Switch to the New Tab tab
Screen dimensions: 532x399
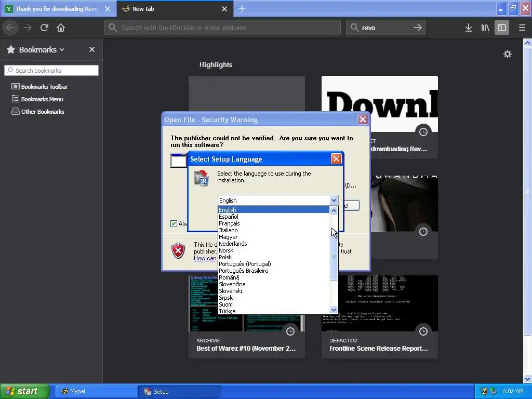tap(175, 9)
